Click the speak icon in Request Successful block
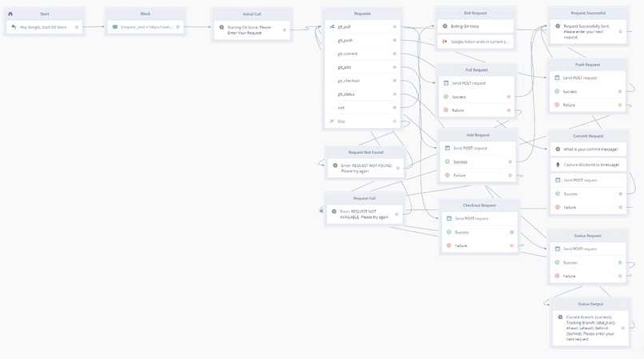 (558, 26)
